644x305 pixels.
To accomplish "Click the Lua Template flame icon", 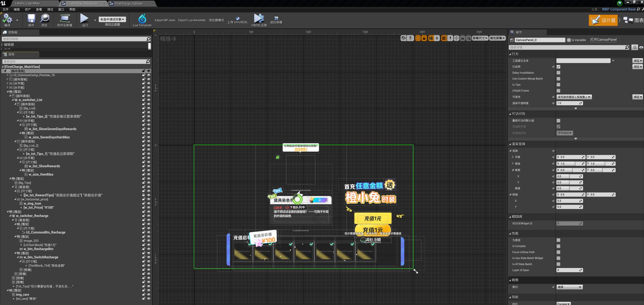I will click(142, 18).
